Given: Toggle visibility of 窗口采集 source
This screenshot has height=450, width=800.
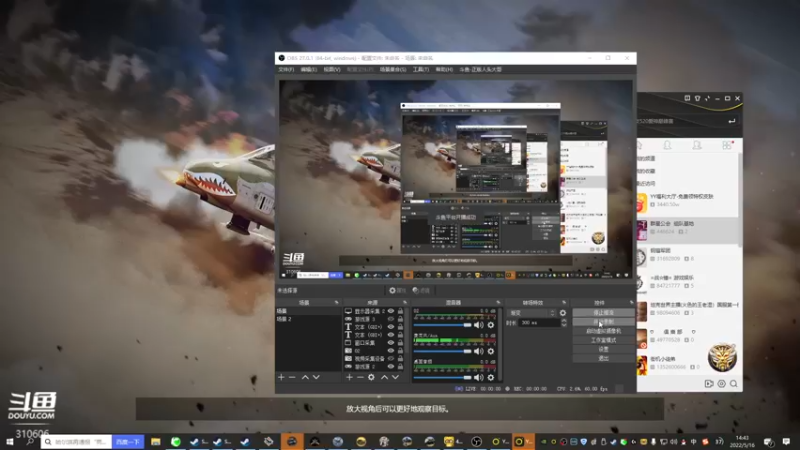Looking at the screenshot, I should [391, 342].
